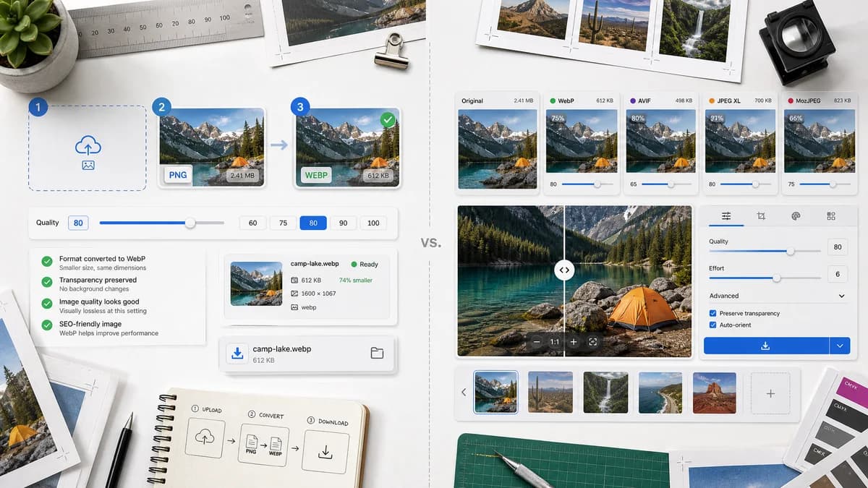Click the 1:1 zoom button on preview

click(555, 341)
